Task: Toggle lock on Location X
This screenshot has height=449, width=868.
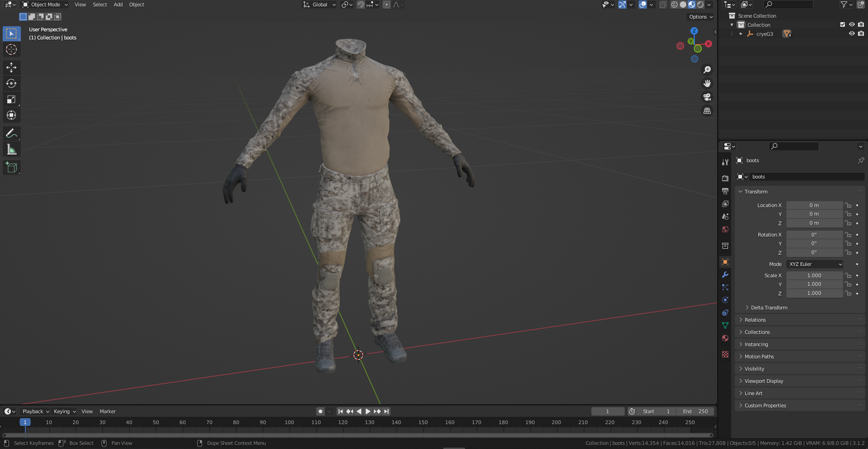Action: pos(848,205)
